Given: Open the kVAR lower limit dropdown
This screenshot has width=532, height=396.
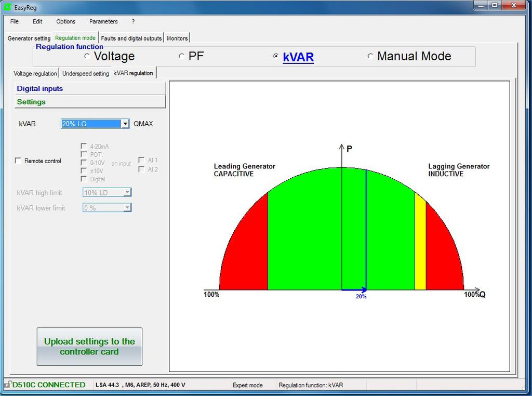Looking at the screenshot, I should tap(127, 208).
